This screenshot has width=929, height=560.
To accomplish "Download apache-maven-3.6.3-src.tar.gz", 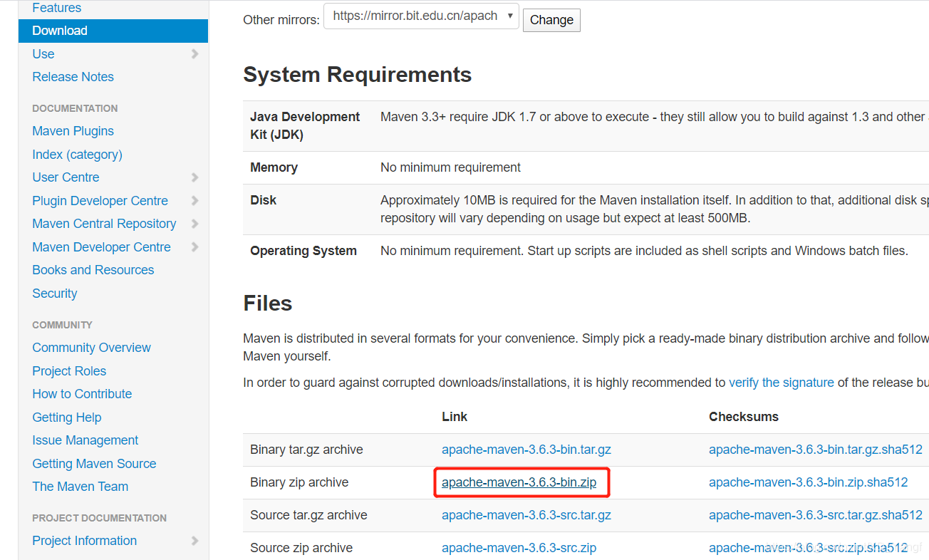I will tap(526, 515).
